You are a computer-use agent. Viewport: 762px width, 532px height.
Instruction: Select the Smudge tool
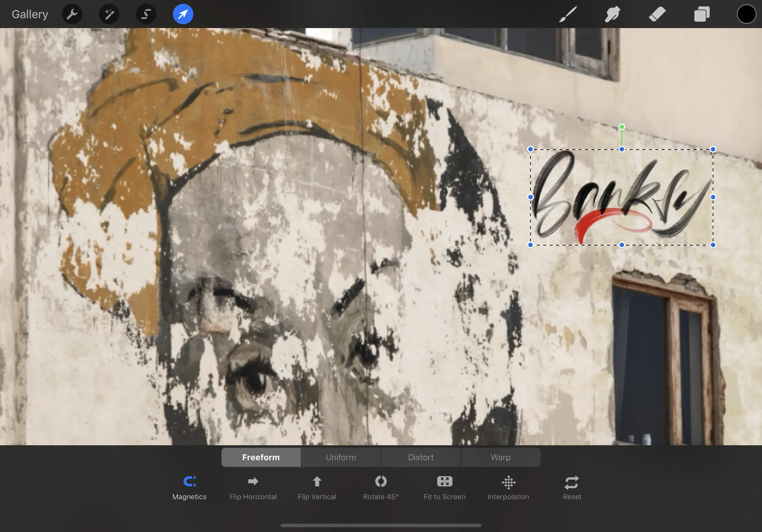click(612, 13)
